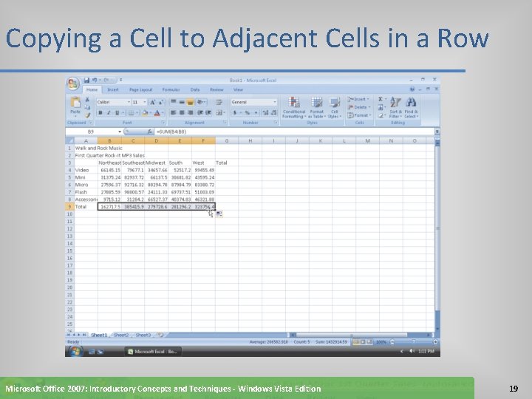
Task: Switch to the Formulas ribbon tab
Action: point(171,89)
